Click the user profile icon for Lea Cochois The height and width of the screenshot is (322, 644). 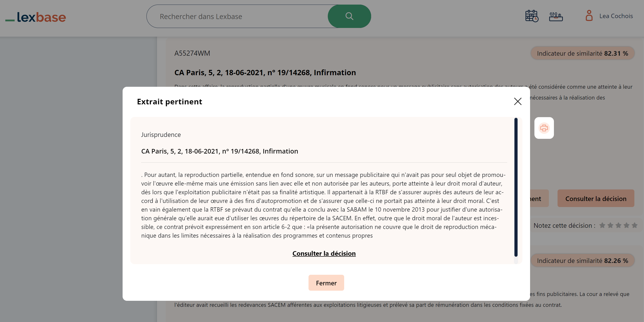(x=589, y=16)
